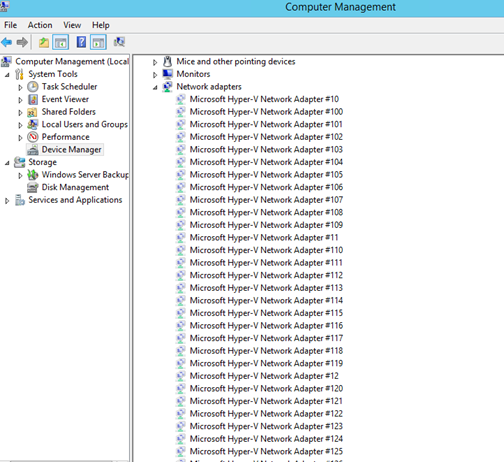Image resolution: width=504 pixels, height=462 pixels.
Task: Select Microsoft Hyper-V Network Adapter #105
Action: pos(266,175)
